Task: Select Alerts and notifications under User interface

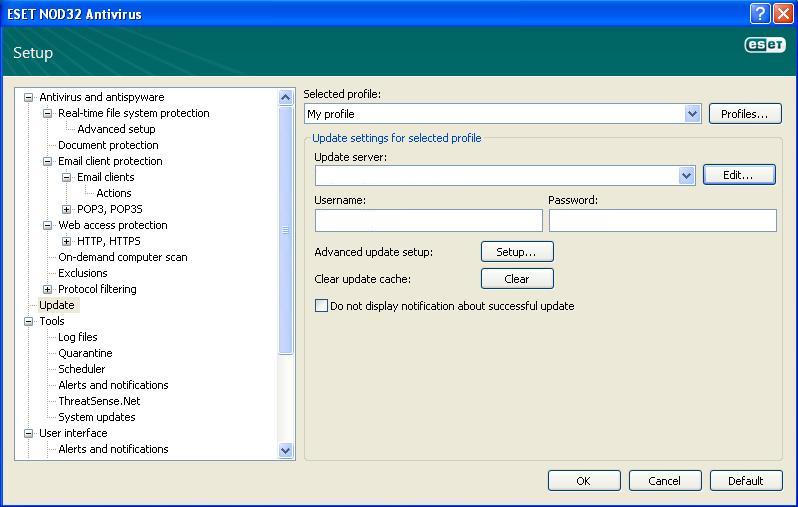Action: [113, 449]
